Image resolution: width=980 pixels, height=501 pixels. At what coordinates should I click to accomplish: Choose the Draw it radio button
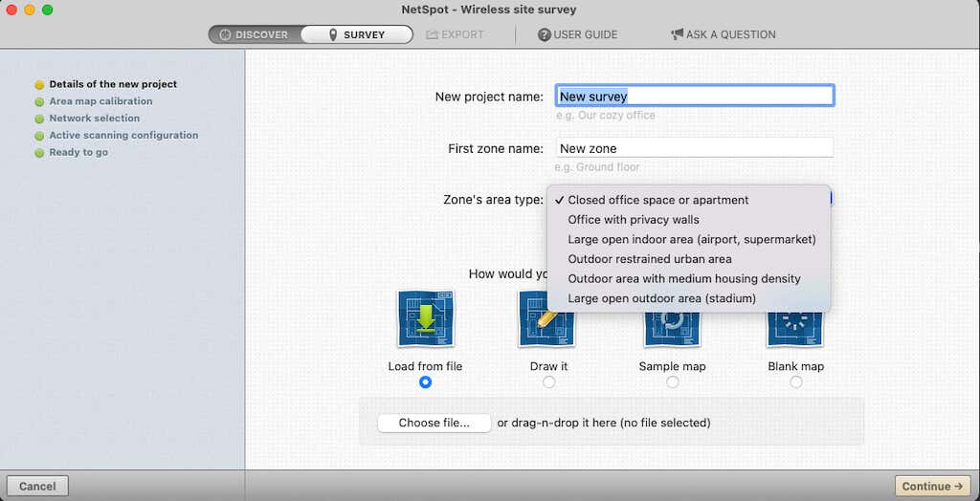(548, 382)
